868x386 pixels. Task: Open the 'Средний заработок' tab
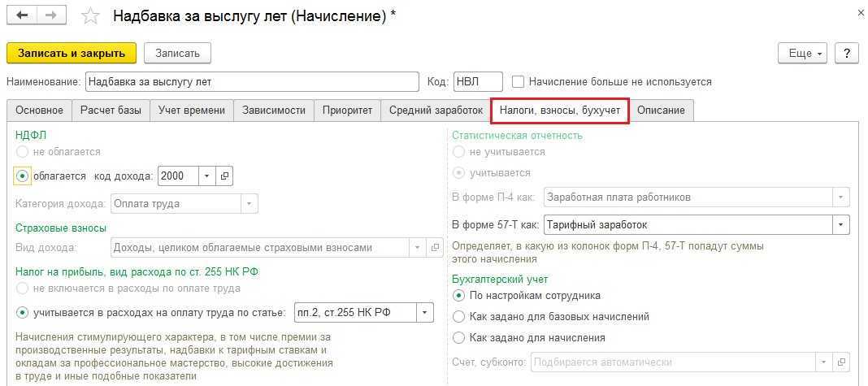[x=434, y=110]
